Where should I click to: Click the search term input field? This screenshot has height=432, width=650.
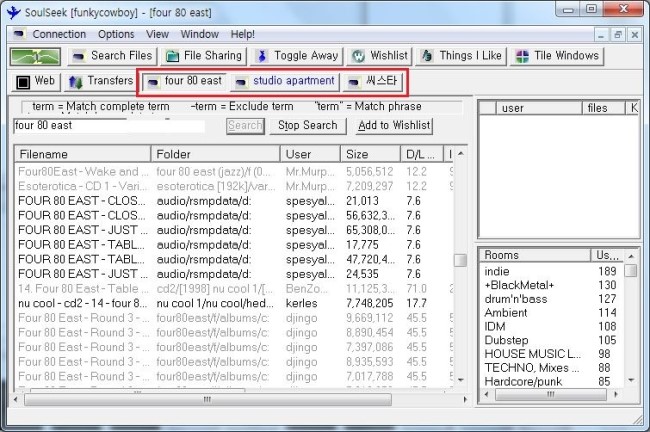coord(109,126)
